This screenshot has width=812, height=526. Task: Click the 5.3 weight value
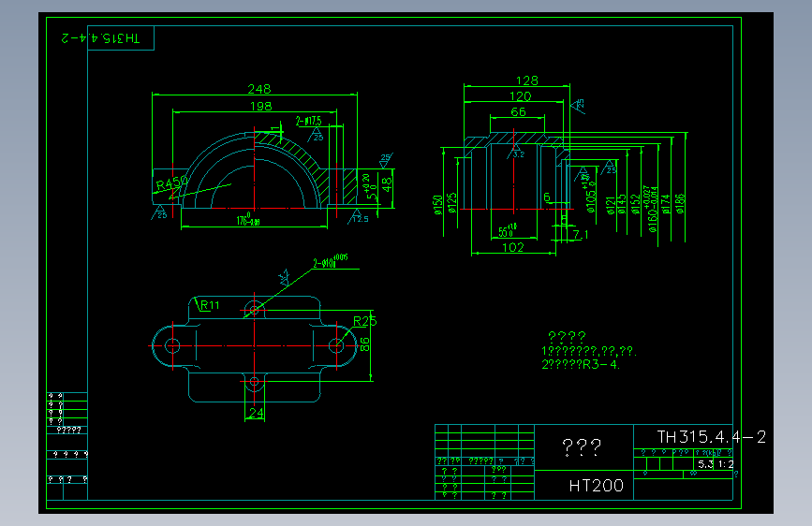705,464
